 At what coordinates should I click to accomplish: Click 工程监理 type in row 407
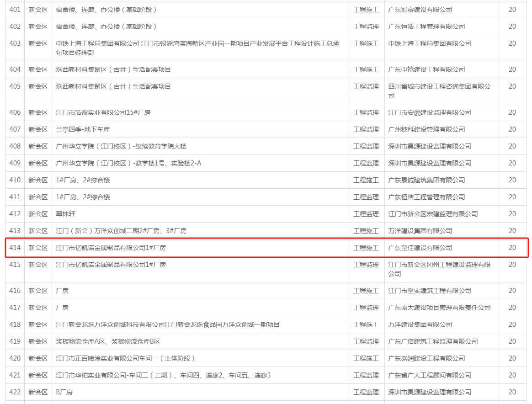point(366,129)
